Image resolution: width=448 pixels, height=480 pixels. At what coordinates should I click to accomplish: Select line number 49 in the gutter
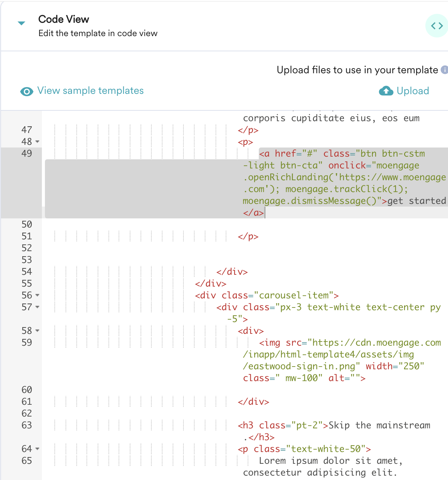(27, 154)
